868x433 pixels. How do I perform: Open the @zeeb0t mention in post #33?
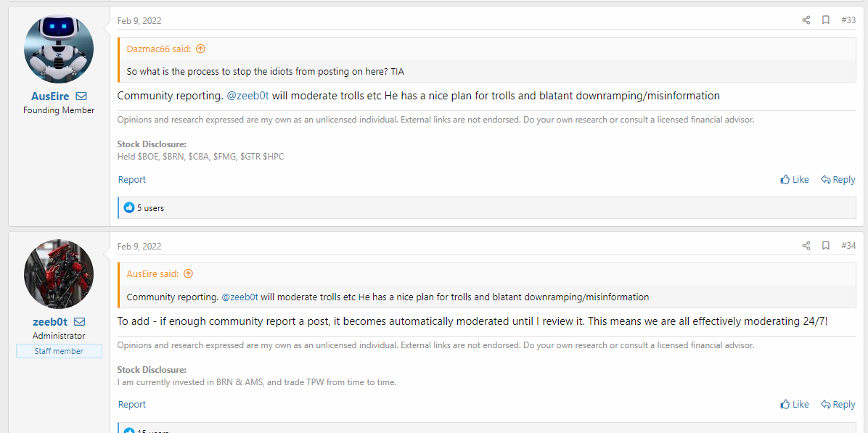248,96
